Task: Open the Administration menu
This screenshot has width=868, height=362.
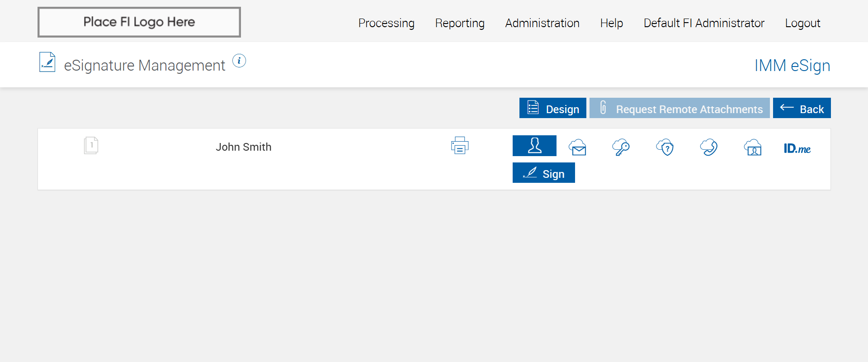Action: click(542, 23)
